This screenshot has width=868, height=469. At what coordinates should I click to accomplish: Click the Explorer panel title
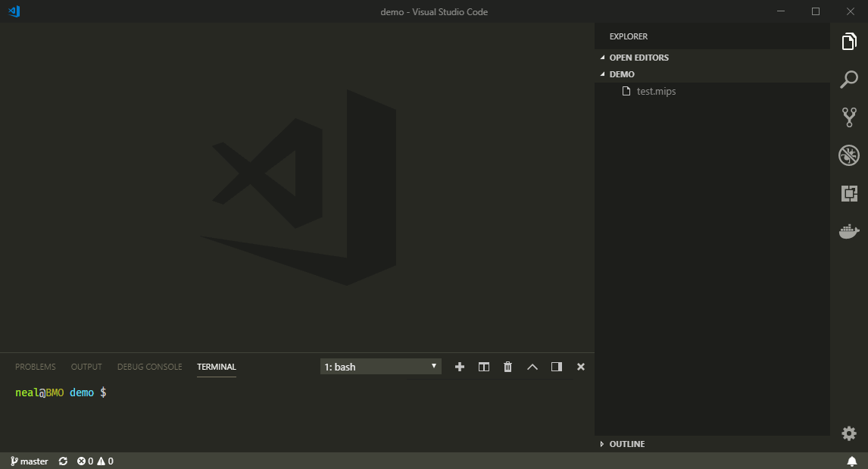(x=629, y=36)
